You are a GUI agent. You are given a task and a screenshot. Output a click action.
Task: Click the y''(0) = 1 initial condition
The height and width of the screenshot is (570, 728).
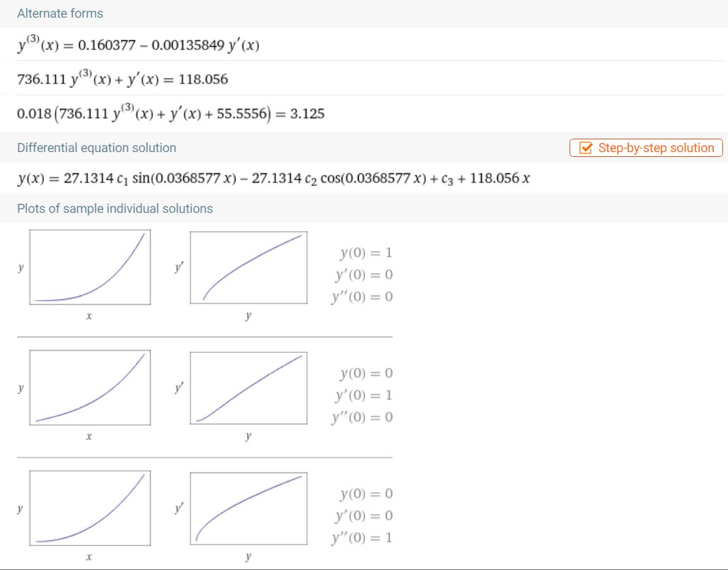coord(362,538)
